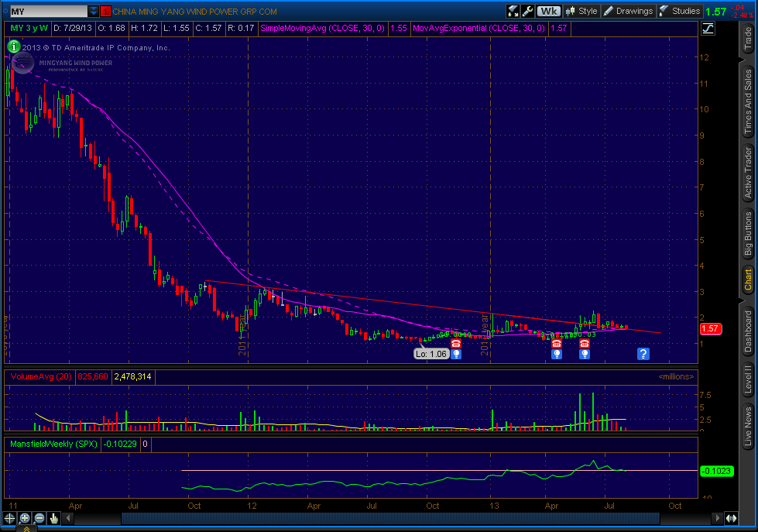Toggle the chart scale icon above price axis

coord(707,29)
